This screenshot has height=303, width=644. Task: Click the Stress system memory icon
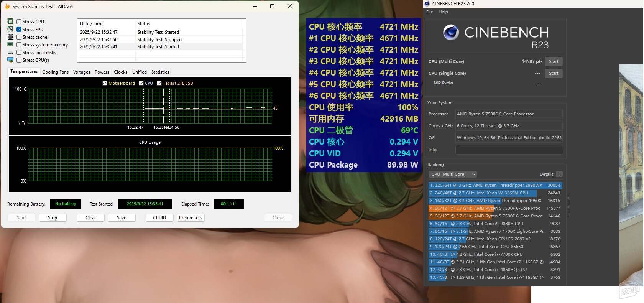coord(10,44)
